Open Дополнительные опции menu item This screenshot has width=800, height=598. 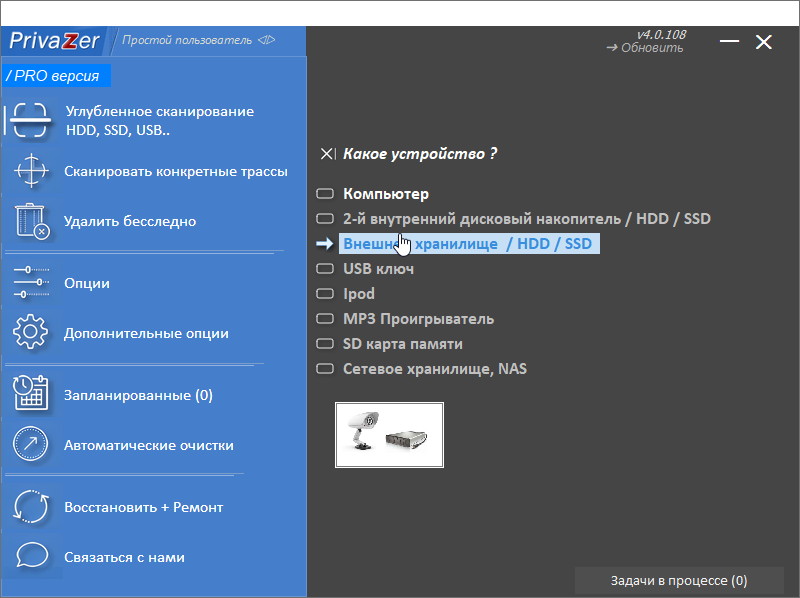click(x=146, y=333)
